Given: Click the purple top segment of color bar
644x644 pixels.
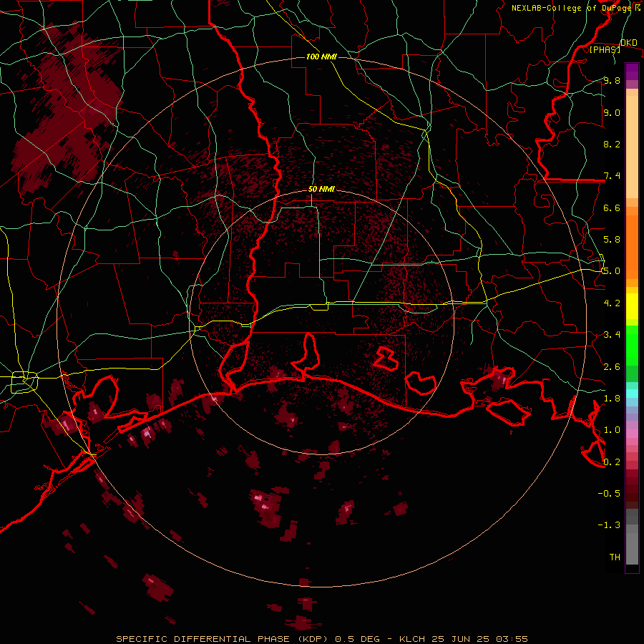Looking at the screenshot, I should click(x=632, y=72).
